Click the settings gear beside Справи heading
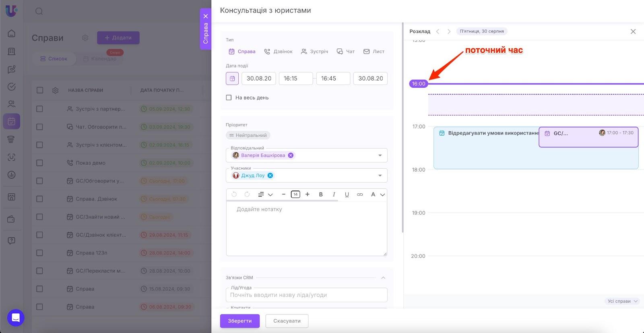This screenshot has height=333, width=644. 85,38
